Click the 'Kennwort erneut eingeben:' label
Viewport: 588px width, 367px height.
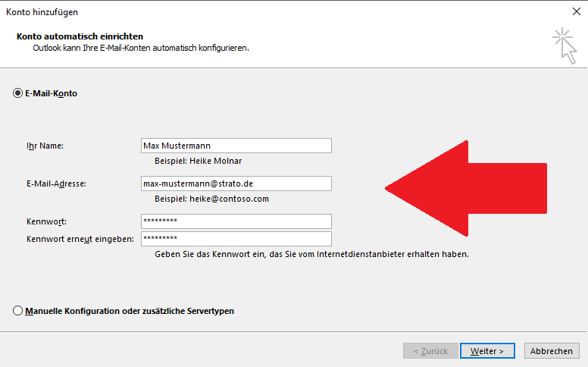coord(80,239)
